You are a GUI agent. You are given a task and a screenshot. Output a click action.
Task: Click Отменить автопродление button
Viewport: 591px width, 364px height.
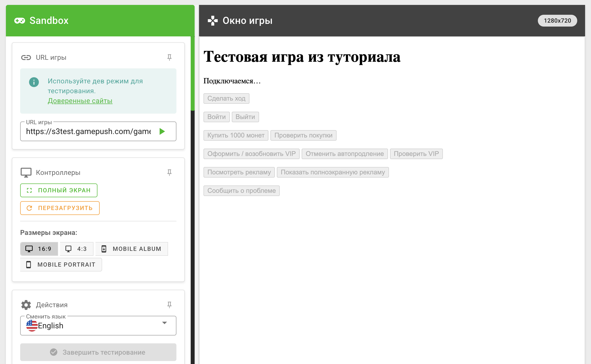[x=345, y=154]
